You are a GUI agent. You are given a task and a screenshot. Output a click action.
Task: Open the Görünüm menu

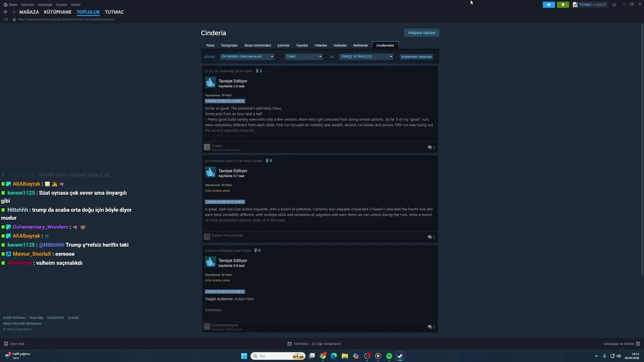click(x=28, y=5)
